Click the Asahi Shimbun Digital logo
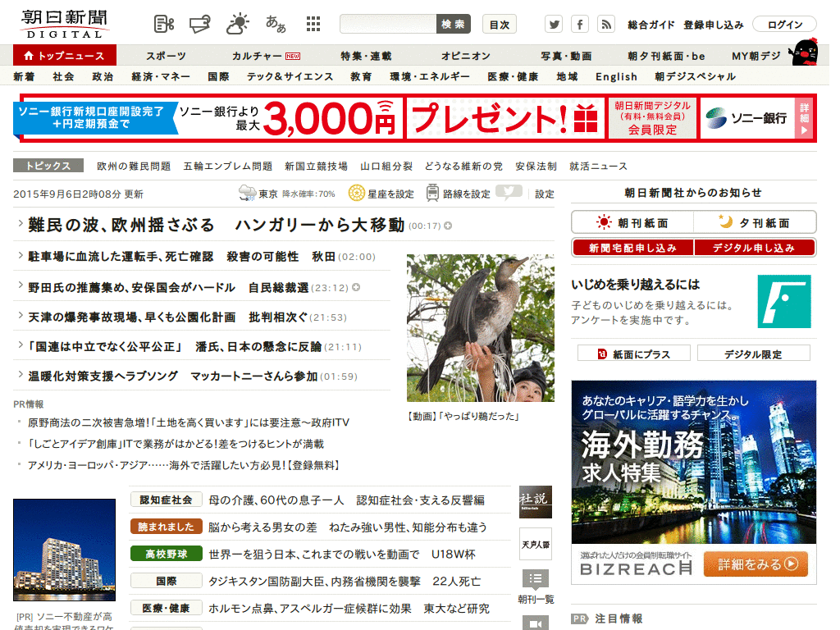Viewport: 840px width, 630px height. [65, 24]
